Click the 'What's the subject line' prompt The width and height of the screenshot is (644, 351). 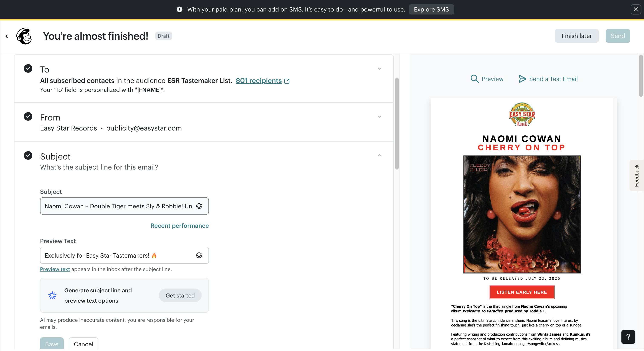pyautogui.click(x=99, y=167)
